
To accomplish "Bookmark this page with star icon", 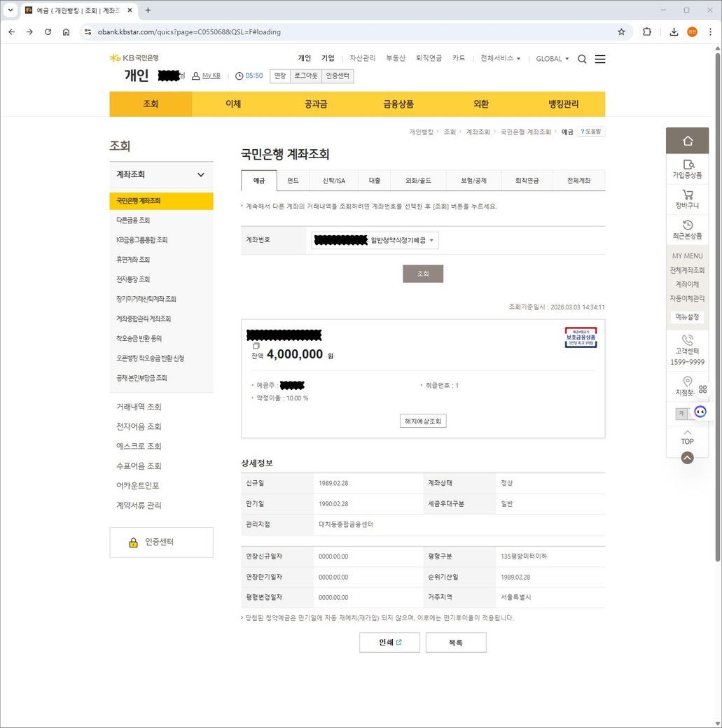I will click(621, 31).
